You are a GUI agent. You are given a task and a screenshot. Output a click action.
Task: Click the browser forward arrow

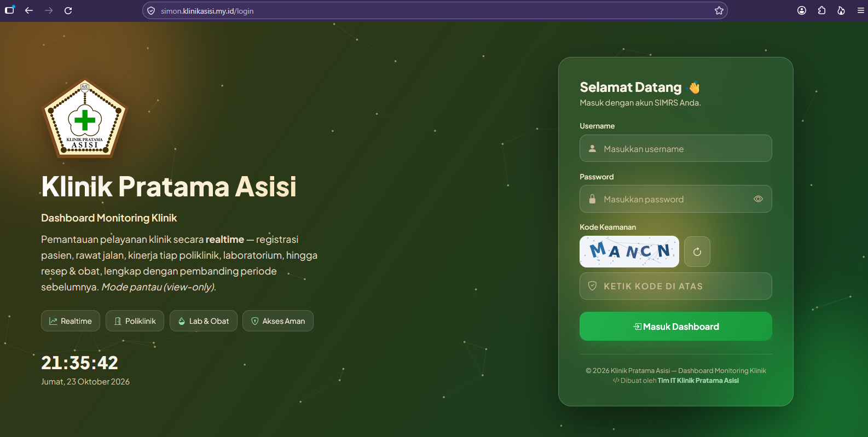coord(49,10)
